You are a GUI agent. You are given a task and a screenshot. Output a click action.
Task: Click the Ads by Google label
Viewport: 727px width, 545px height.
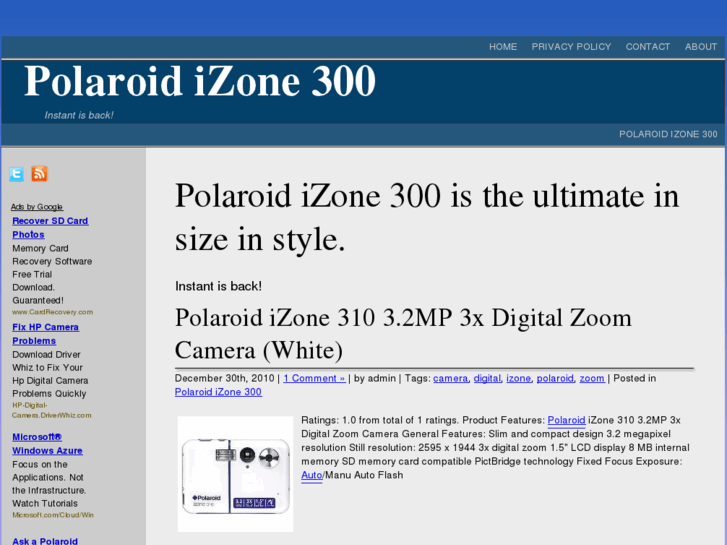(x=37, y=207)
